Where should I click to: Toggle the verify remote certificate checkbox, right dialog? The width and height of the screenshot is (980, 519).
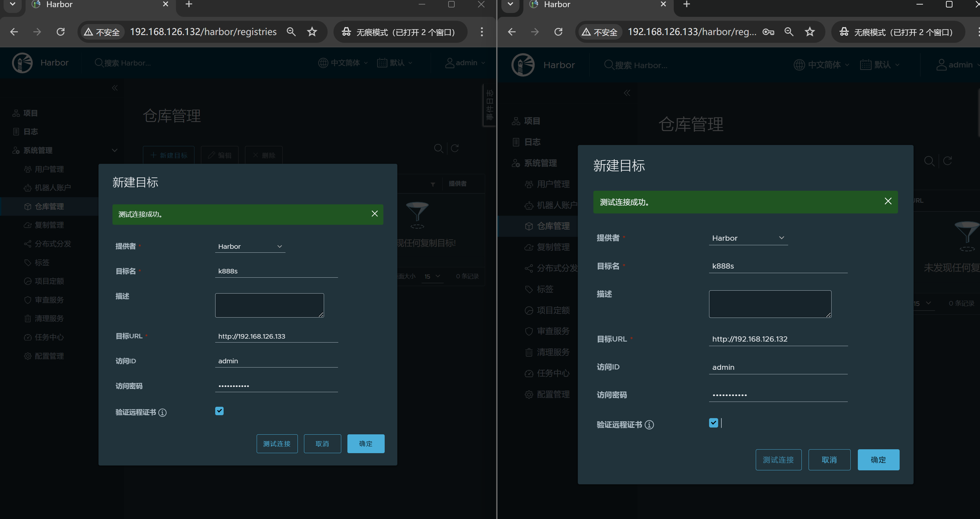pyautogui.click(x=713, y=423)
